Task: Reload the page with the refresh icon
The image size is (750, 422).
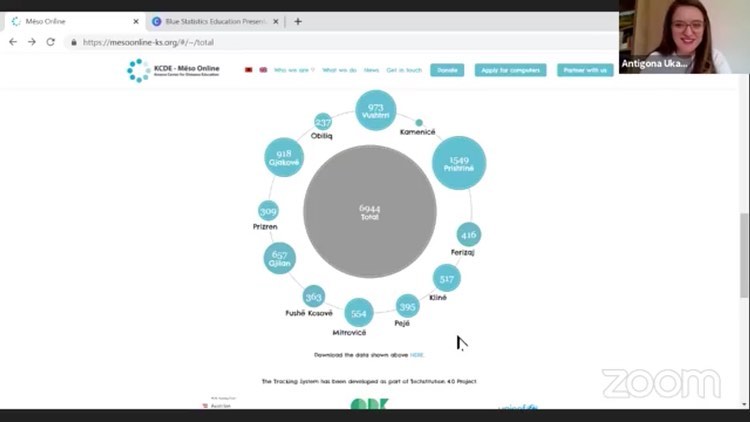Action: [51, 42]
